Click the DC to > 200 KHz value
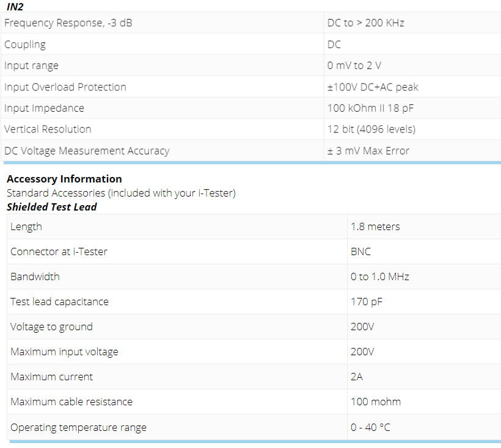 [366, 23]
